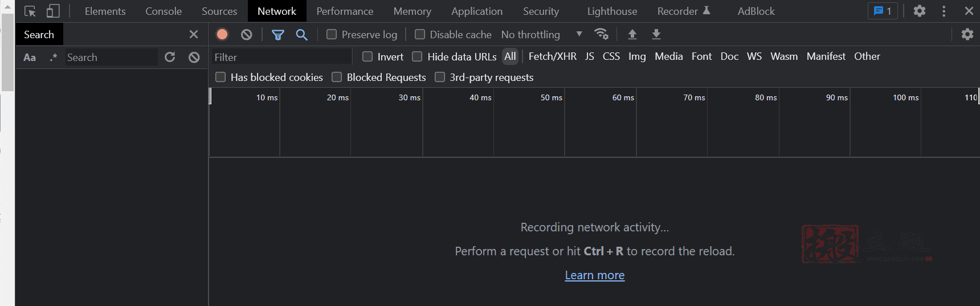This screenshot has height=306, width=980.
Task: Export HAR with the download arrow
Action: [656, 34]
